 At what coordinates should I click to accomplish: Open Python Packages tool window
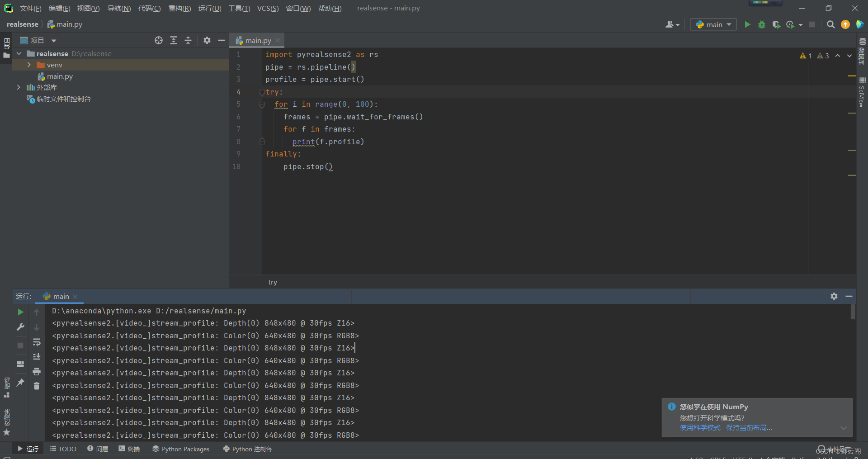pos(181,449)
